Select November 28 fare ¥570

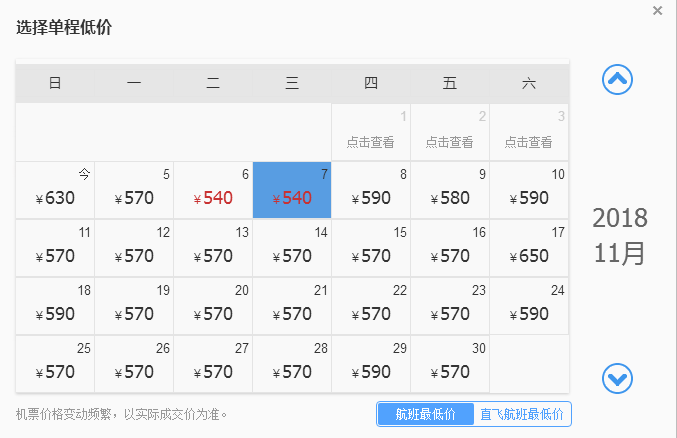point(292,364)
